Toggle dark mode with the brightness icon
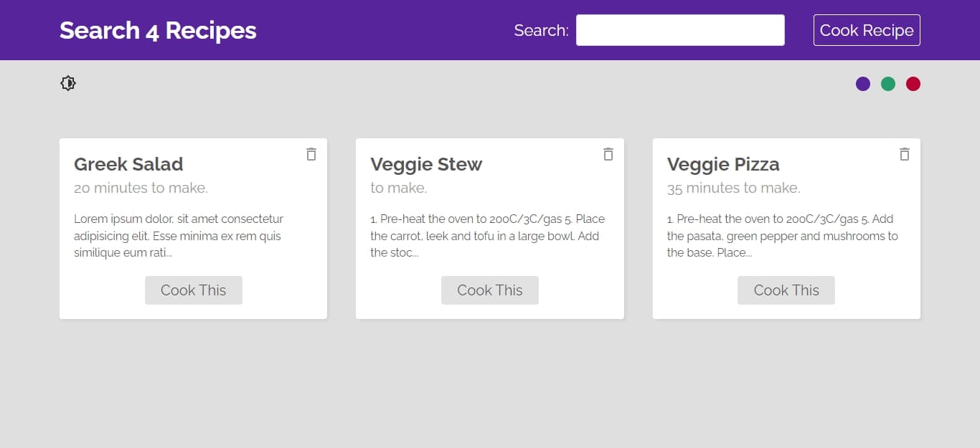Screen dimensions: 980x448 tap(68, 83)
